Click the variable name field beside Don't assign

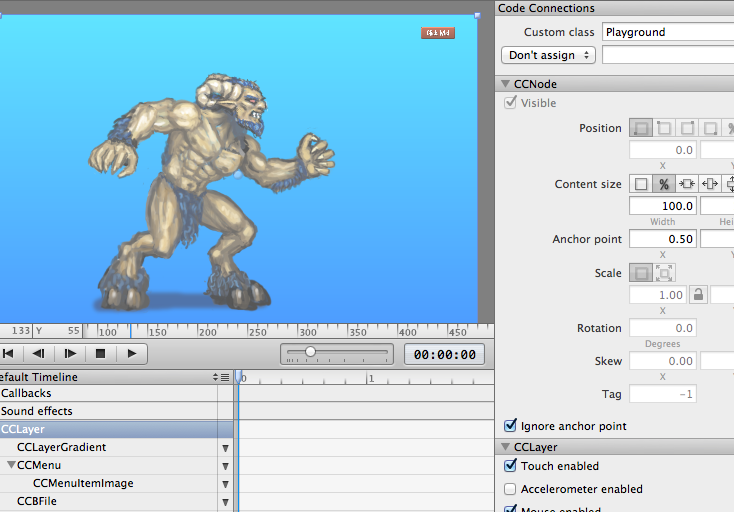668,55
